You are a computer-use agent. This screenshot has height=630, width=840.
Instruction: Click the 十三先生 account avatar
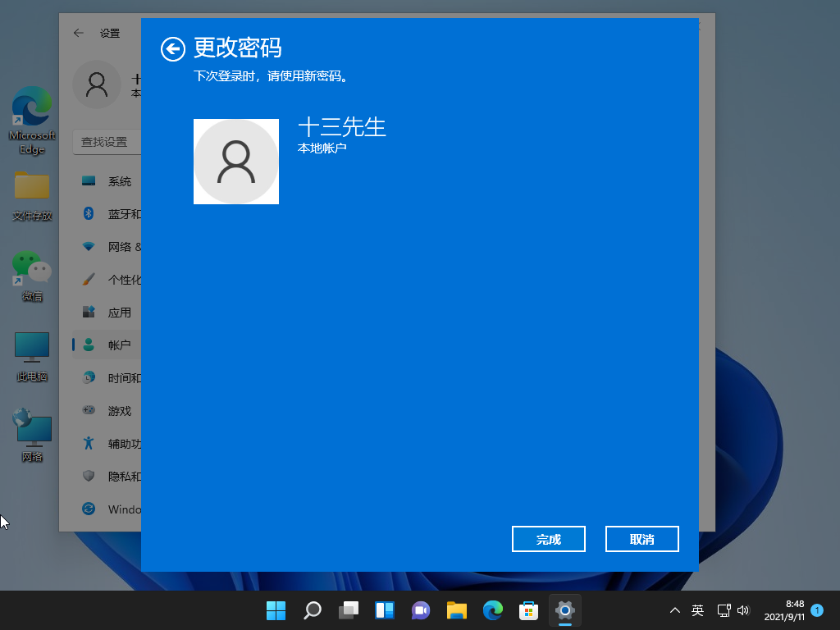tap(236, 162)
